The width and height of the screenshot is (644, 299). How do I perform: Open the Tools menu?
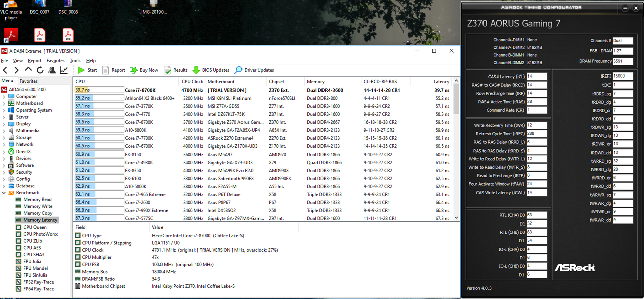click(x=75, y=61)
